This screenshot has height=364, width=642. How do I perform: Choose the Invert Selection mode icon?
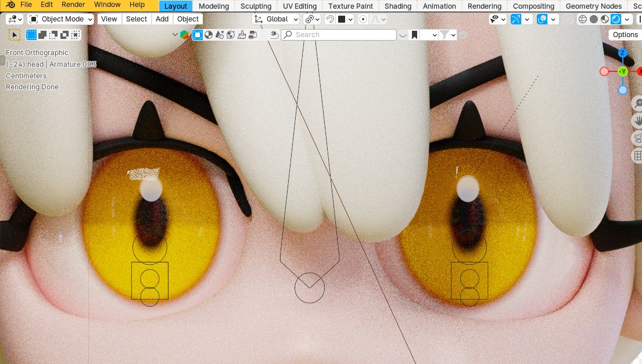64,35
